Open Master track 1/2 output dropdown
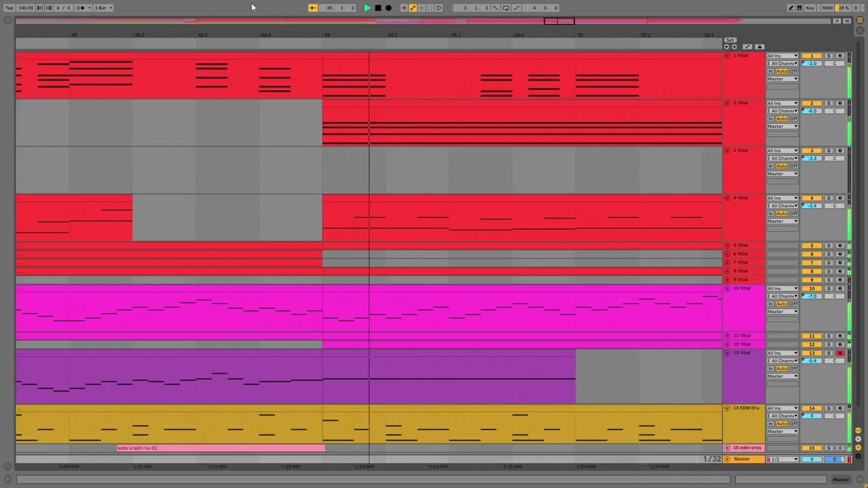 point(783,460)
